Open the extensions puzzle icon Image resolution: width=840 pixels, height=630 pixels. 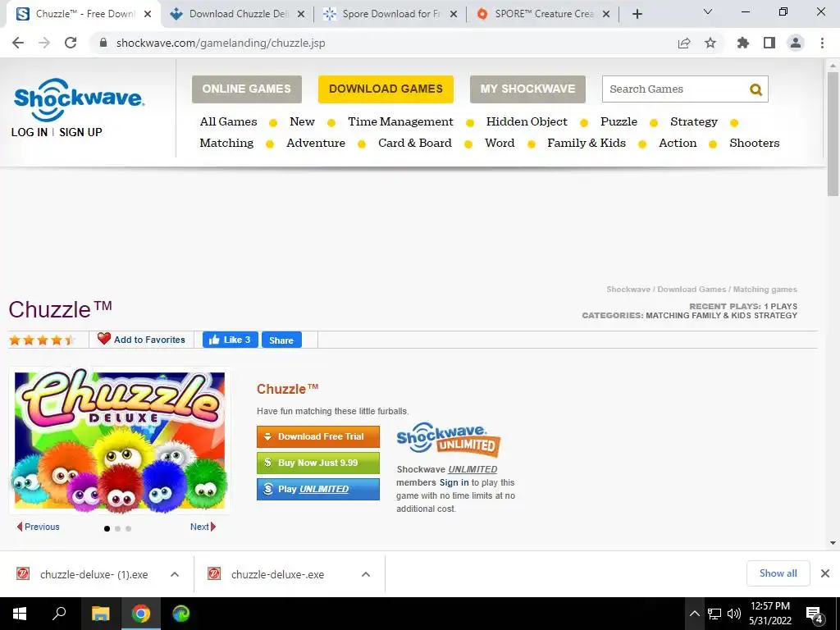pyautogui.click(x=743, y=43)
